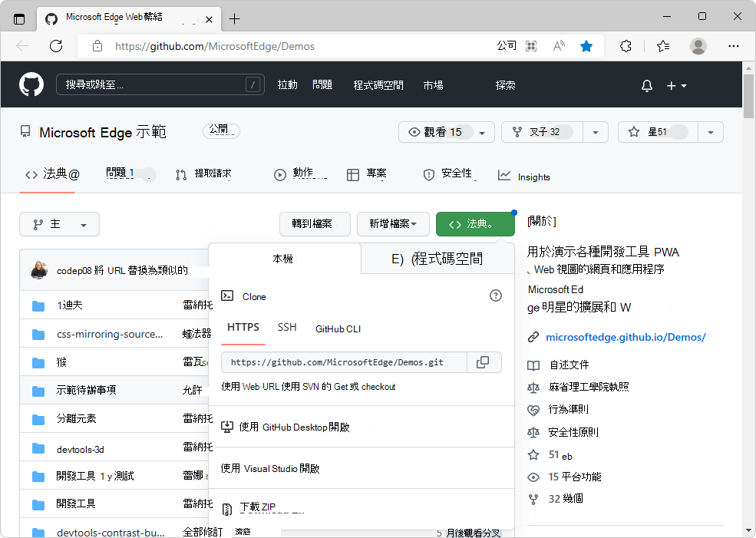756x538 pixels.
Task: Open the 動作 actions tab
Action: tap(301, 174)
